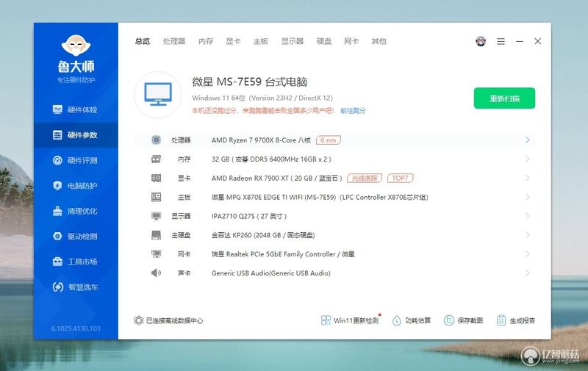Switch to the 硬盘 tab

pos(324,41)
